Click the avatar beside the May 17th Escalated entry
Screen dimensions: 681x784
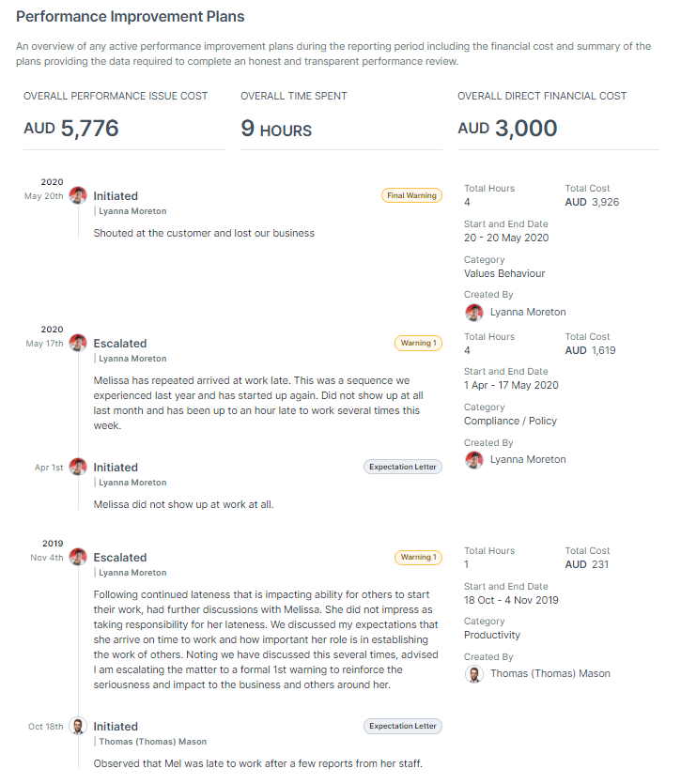[76, 343]
